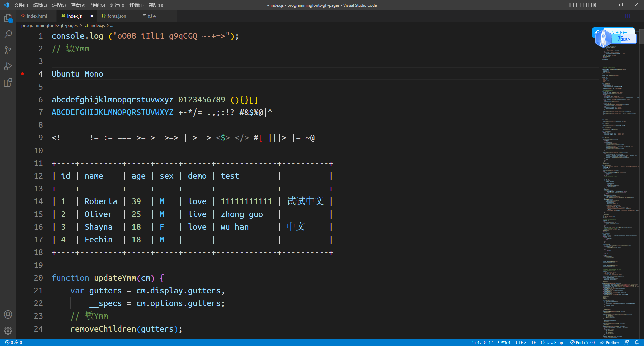The height and width of the screenshot is (346, 644).
Task: Expand the breadcrumb ellipsis symbol
Action: click(112, 25)
